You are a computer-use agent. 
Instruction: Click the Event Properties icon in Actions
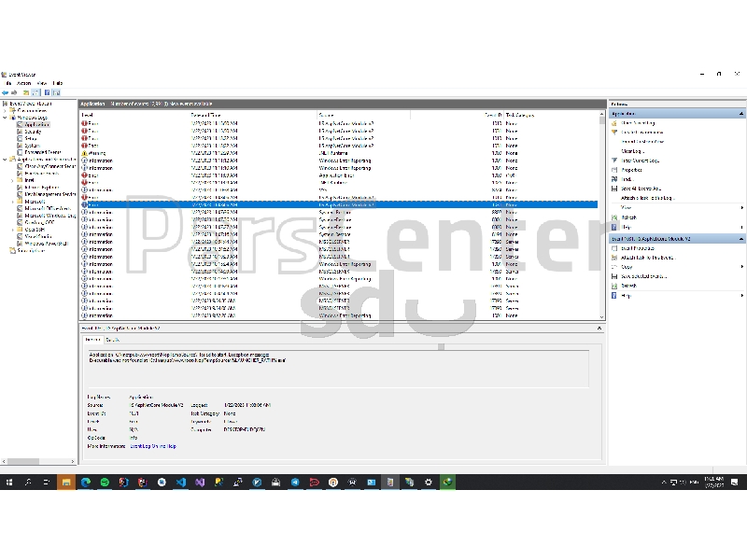614,248
